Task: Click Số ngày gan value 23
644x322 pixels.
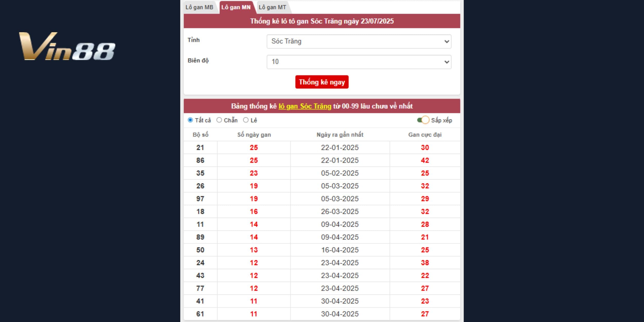Action: coord(254,173)
